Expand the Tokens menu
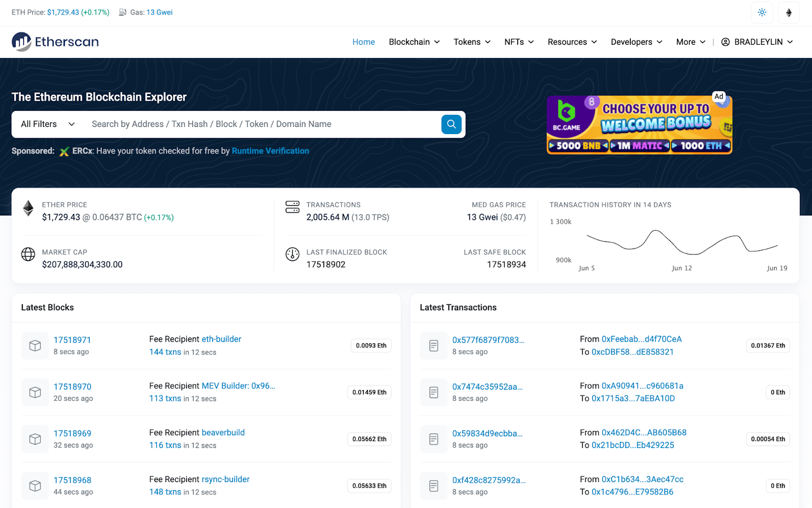This screenshot has height=508, width=812. coord(472,42)
